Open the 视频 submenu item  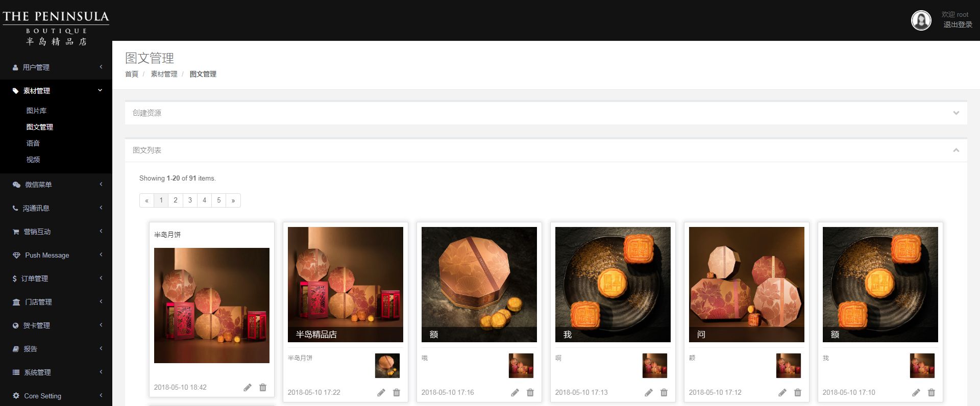(33, 160)
